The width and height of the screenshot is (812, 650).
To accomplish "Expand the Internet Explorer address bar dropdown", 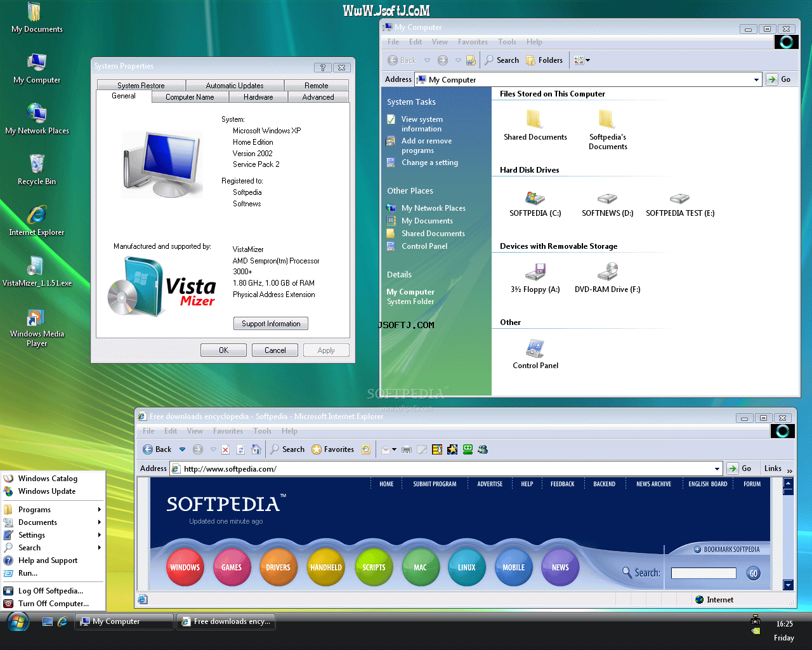I will pos(717,469).
